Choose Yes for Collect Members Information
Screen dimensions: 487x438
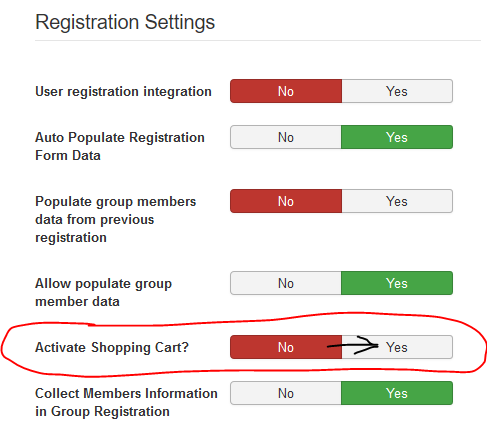[397, 393]
